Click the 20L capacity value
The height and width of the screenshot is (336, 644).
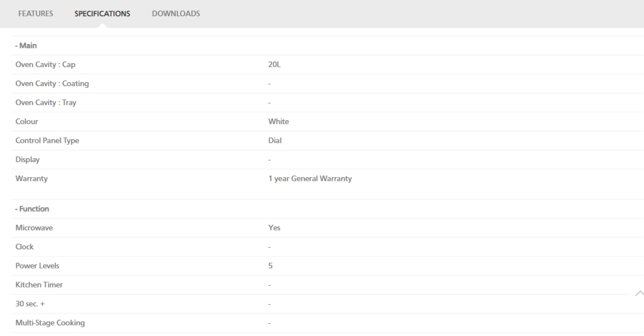coord(274,64)
